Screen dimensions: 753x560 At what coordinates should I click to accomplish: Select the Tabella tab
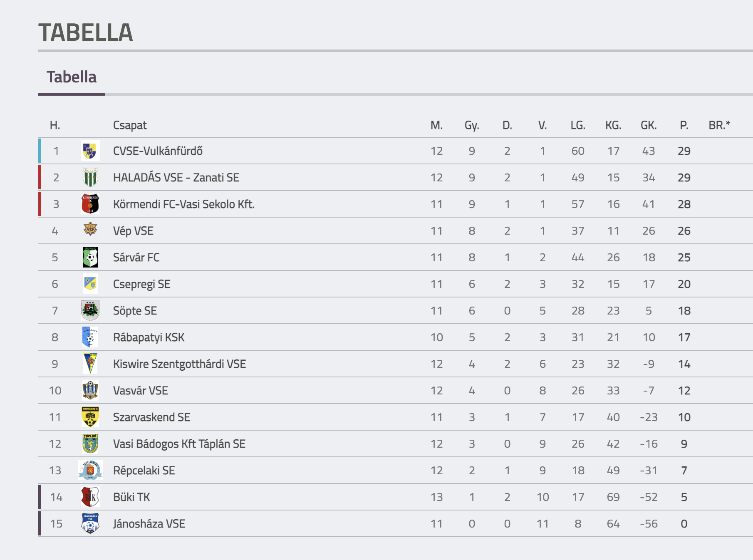pos(72,77)
